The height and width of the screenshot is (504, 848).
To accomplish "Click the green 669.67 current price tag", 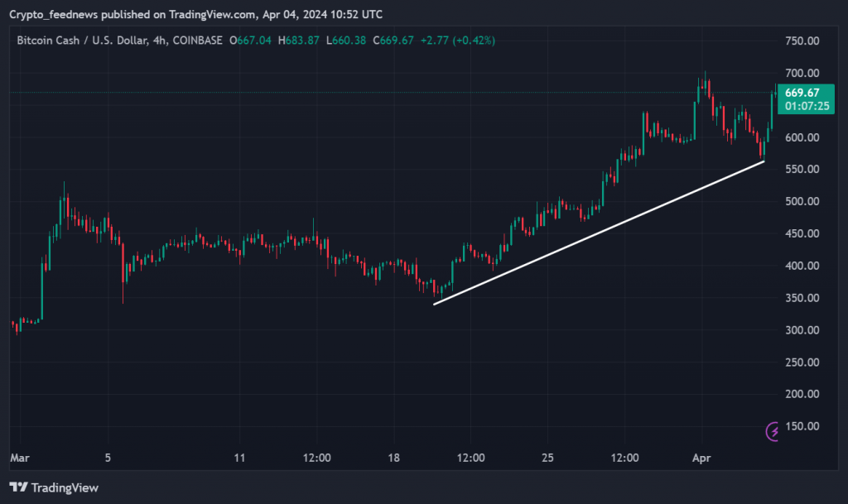I will [802, 93].
